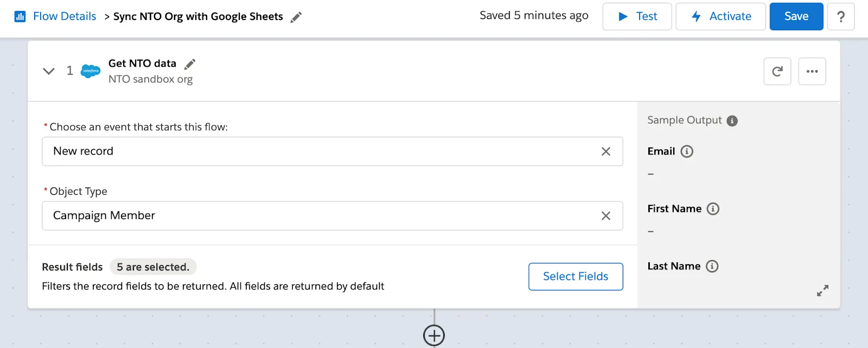Screen dimensions: 868x348
Task: Edit the Get NTO data step name
Action: tap(190, 63)
